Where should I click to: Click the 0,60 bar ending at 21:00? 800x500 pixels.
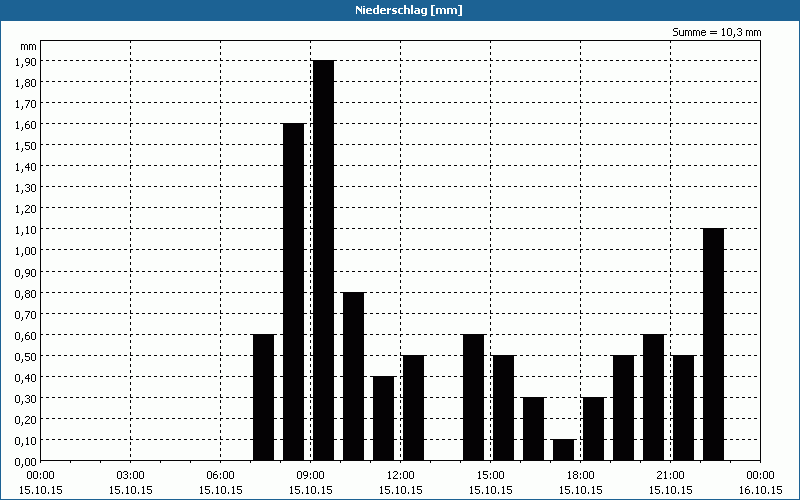coord(654,397)
